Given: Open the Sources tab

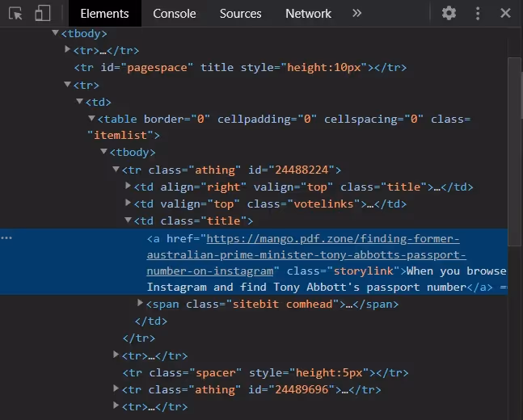Looking at the screenshot, I should [x=241, y=14].
